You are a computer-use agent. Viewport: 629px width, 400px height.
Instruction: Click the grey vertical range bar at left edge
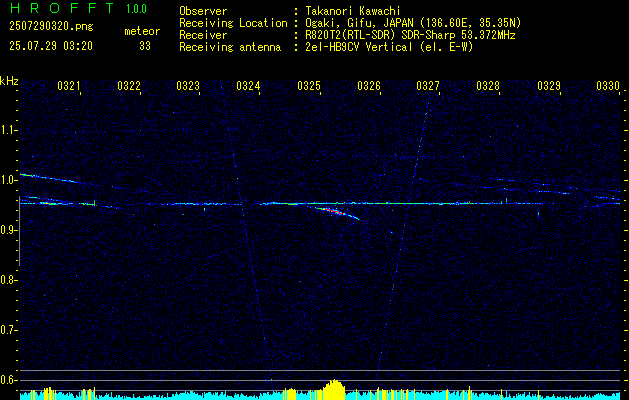(x=20, y=231)
